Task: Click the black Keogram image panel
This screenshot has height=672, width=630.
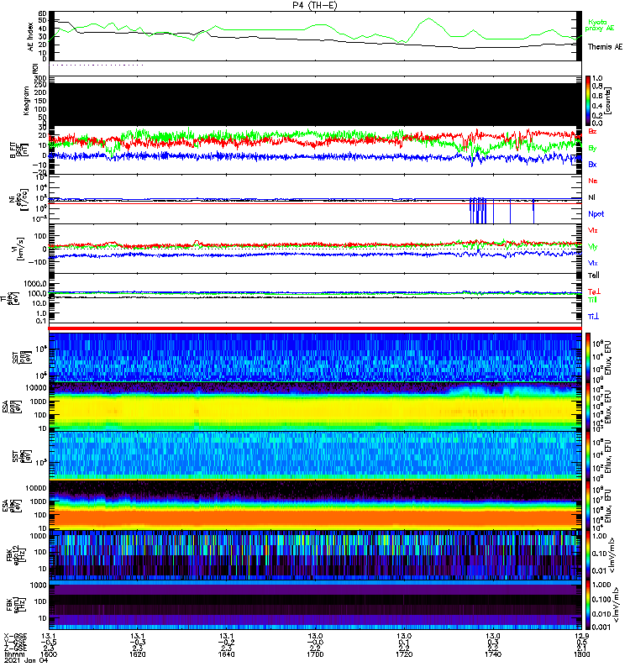Action: (x=315, y=104)
